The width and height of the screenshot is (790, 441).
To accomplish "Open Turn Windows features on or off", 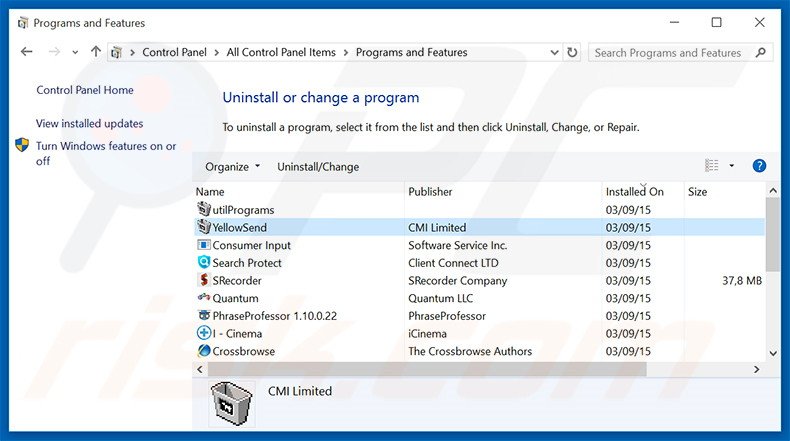I will [106, 153].
